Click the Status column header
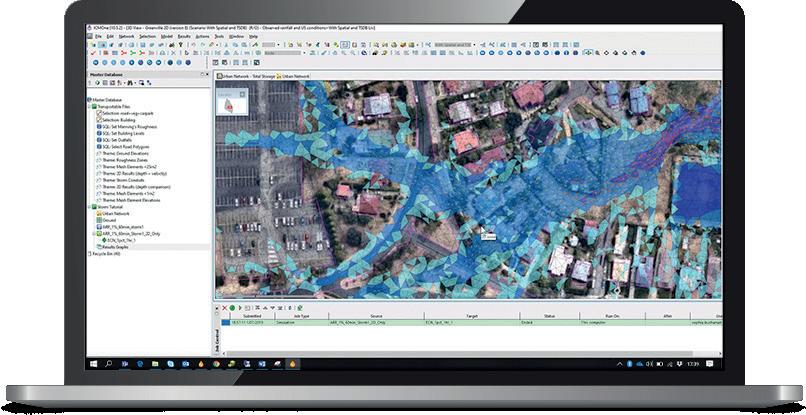The image size is (806, 415). pyautogui.click(x=549, y=316)
